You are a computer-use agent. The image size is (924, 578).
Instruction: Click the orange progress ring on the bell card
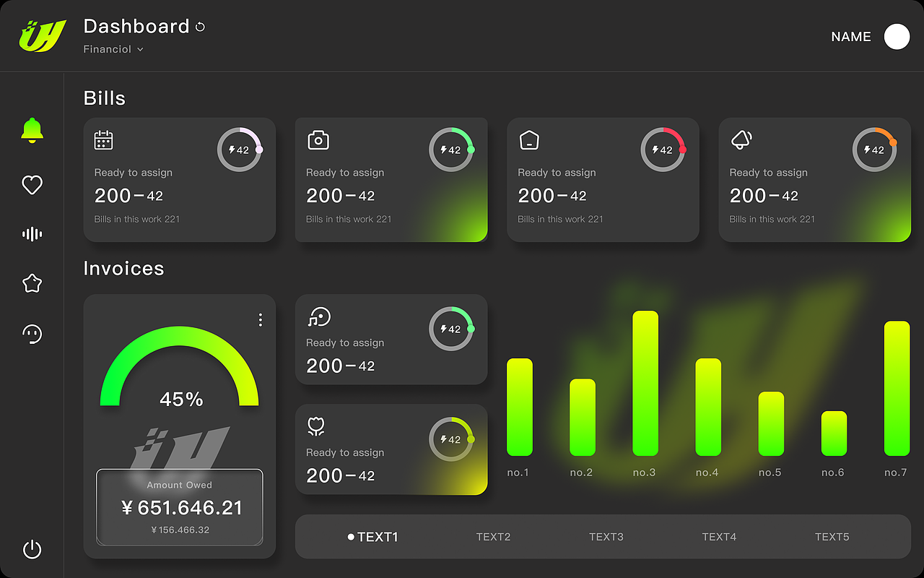[875, 150]
